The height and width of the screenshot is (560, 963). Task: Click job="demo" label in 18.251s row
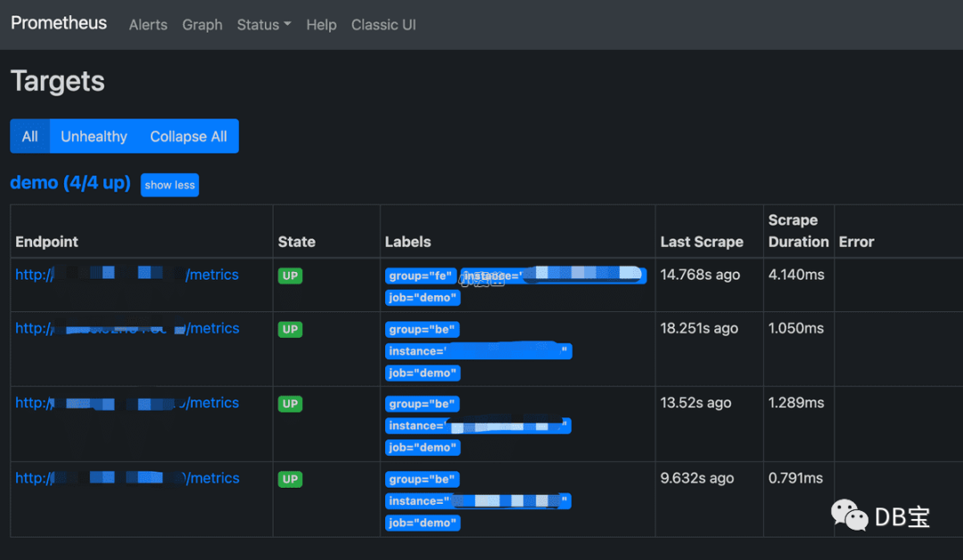(423, 373)
